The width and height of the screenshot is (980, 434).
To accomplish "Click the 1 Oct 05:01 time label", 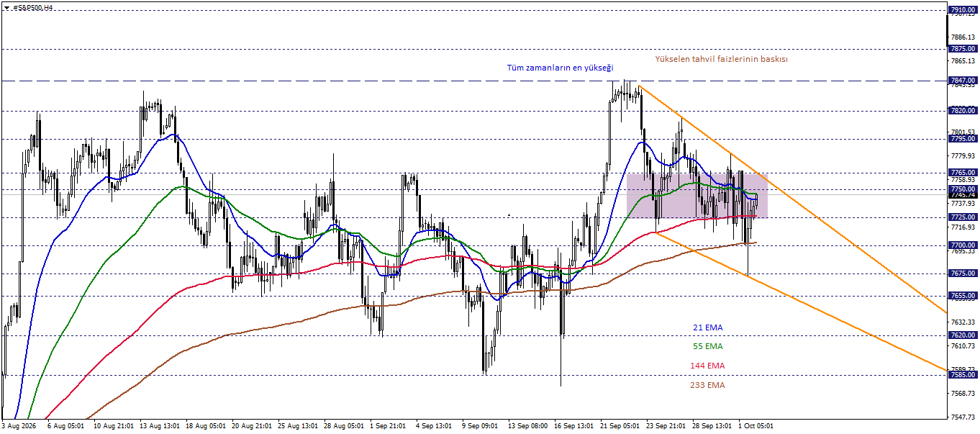I will pos(756,426).
